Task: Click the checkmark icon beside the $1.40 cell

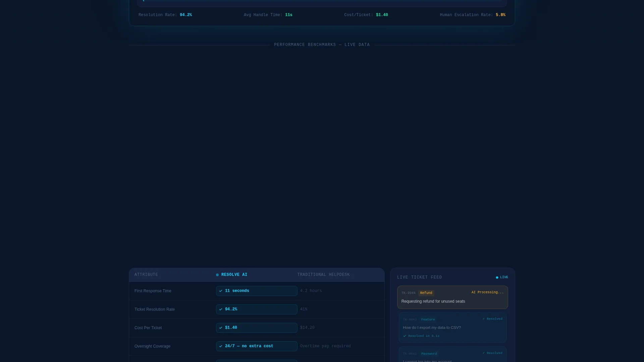Action: click(x=221, y=328)
